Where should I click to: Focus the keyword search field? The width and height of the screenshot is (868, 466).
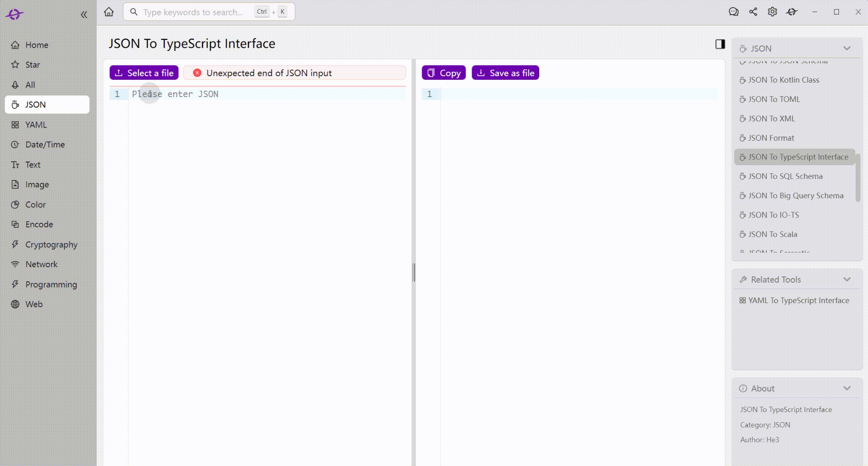click(209, 12)
